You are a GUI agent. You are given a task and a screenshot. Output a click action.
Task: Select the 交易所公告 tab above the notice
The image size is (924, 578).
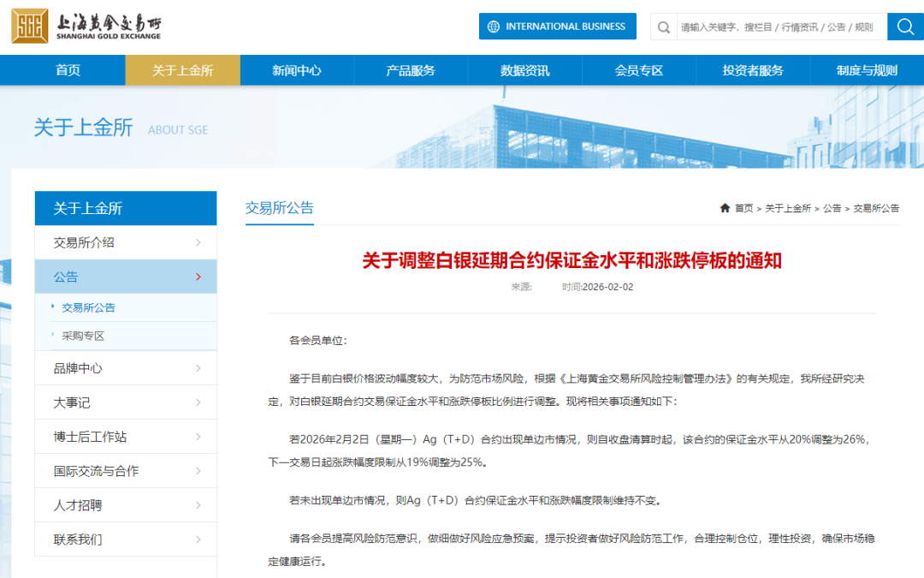pyautogui.click(x=279, y=207)
